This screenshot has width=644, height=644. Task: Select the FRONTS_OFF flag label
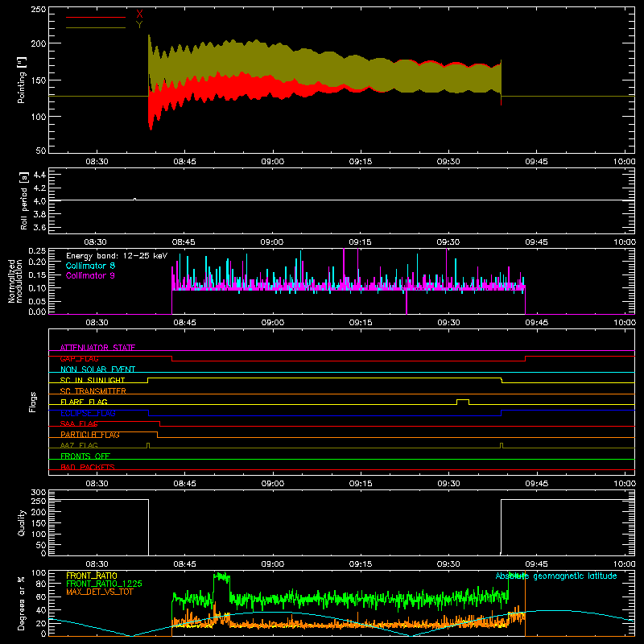tap(85, 456)
